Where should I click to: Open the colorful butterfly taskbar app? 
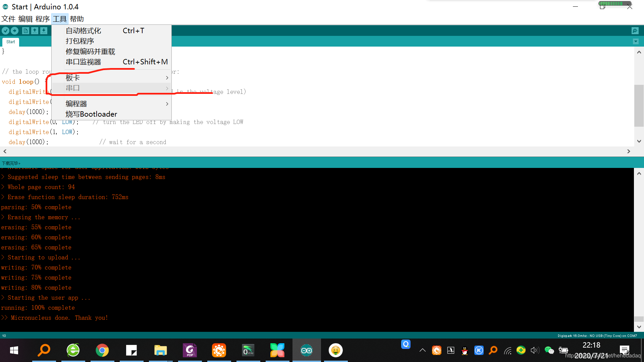pos(277,351)
